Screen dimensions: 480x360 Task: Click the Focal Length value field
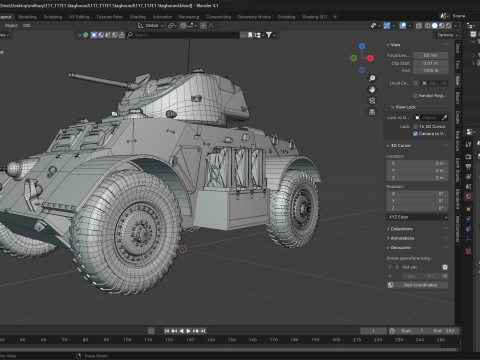430,55
